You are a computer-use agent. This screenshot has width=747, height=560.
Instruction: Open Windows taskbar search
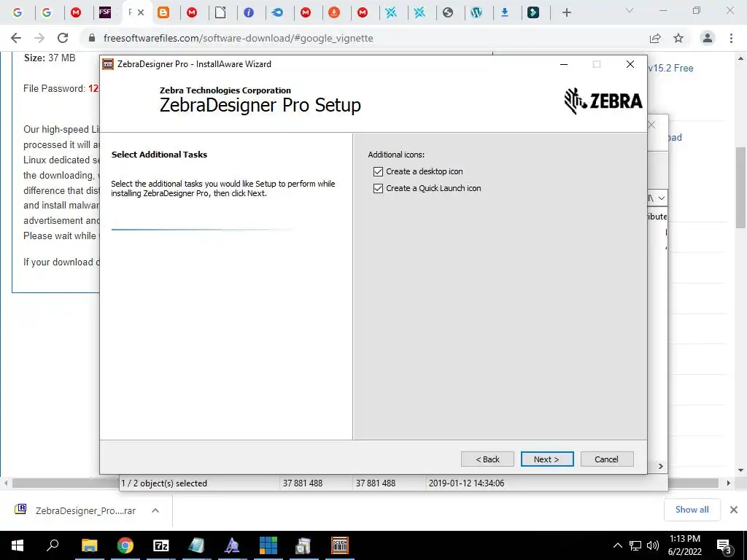[x=53, y=545]
